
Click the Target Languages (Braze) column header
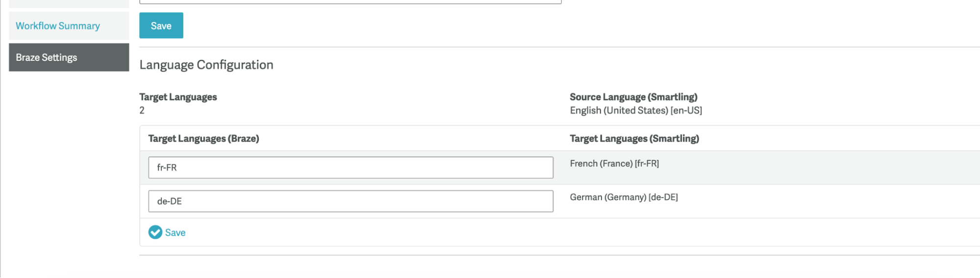(203, 139)
